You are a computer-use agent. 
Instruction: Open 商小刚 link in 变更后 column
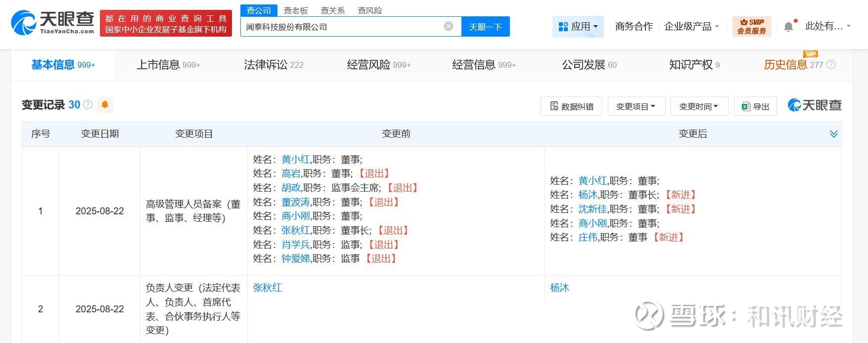[x=593, y=223]
